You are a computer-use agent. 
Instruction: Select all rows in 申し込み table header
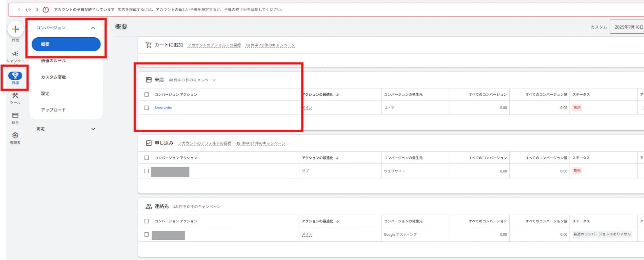147,158
